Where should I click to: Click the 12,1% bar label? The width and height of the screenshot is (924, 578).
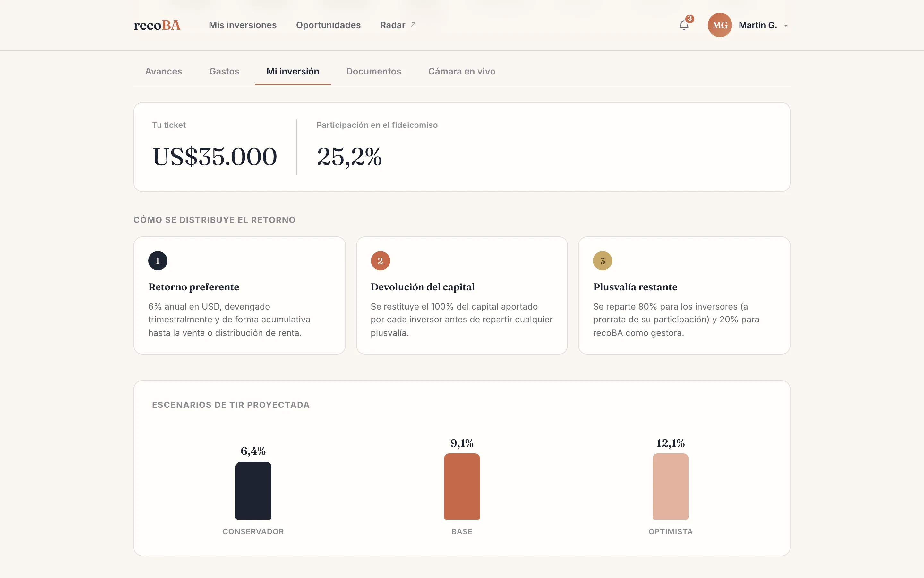click(x=671, y=443)
